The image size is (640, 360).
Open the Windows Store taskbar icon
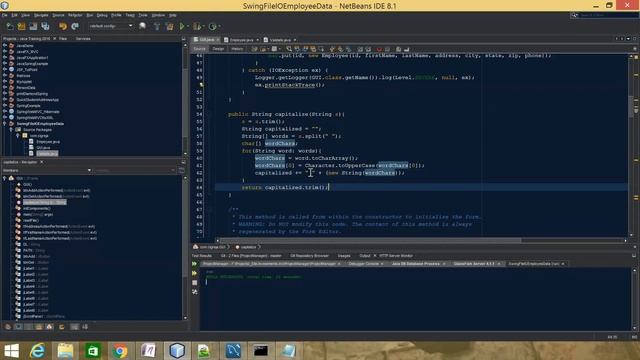tap(93, 351)
